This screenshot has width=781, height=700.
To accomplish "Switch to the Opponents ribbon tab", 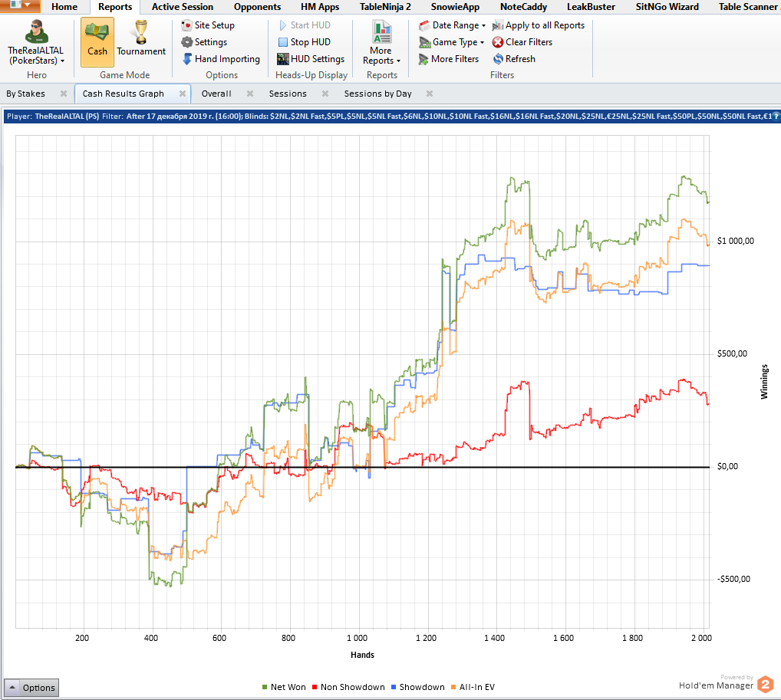I will (257, 7).
